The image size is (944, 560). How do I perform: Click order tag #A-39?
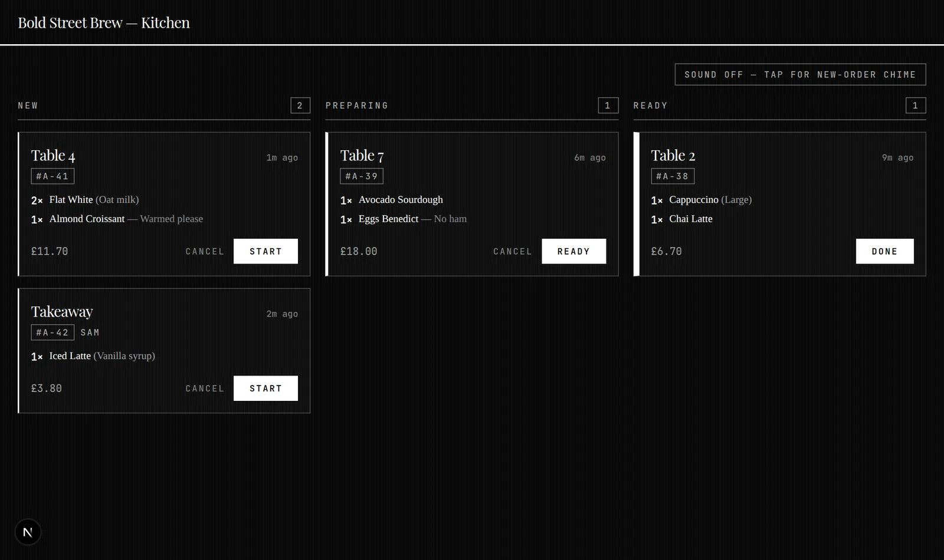362,176
